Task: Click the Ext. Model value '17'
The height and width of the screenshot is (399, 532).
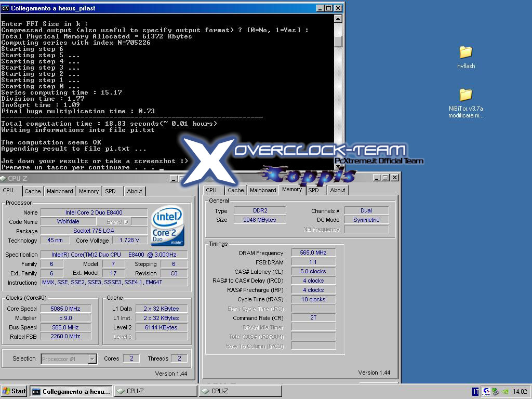Action: (113, 273)
